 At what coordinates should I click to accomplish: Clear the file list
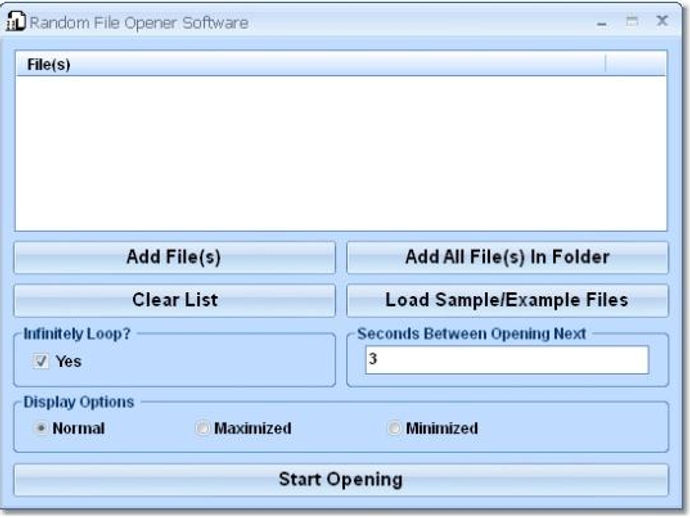pyautogui.click(x=174, y=300)
